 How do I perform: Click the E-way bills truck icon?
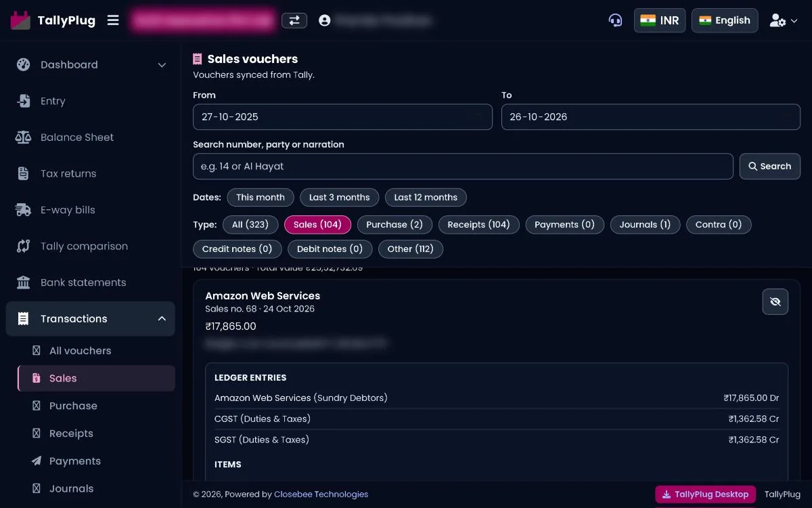click(x=24, y=210)
